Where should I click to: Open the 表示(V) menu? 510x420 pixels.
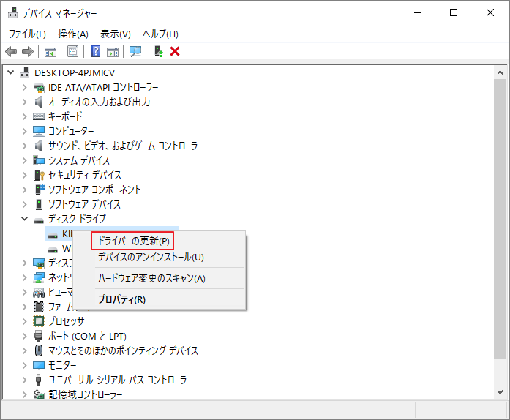[116, 34]
